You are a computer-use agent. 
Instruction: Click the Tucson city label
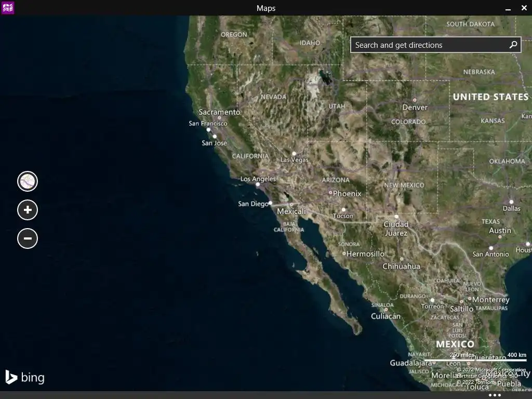[x=343, y=216]
